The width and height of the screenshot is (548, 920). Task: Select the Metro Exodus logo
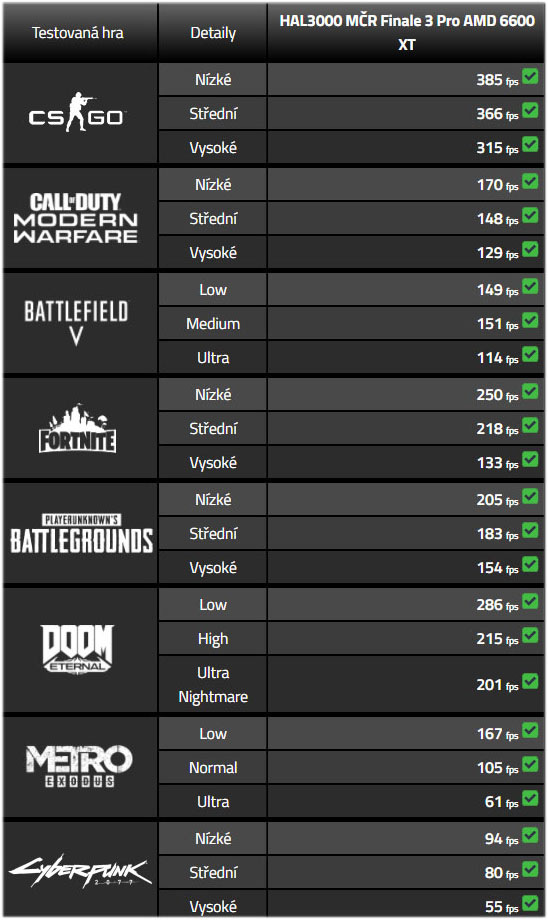79,766
